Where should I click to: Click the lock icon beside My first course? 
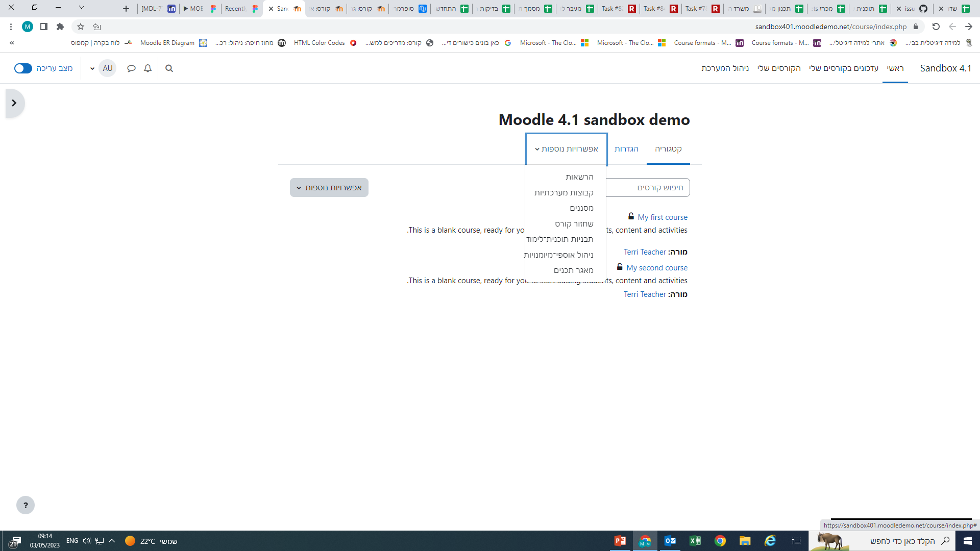click(x=631, y=216)
